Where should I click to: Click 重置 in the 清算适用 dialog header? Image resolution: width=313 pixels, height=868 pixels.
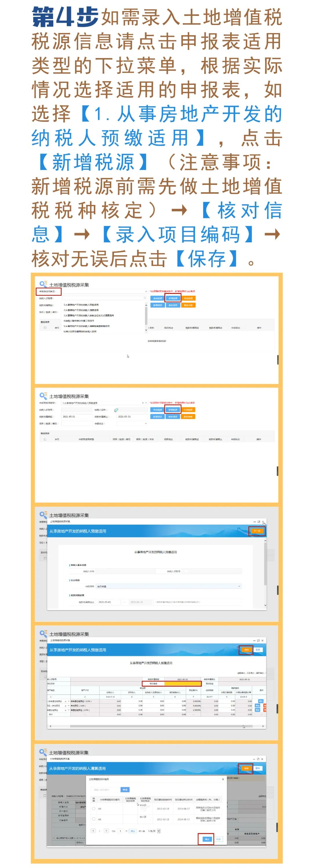pos(258,768)
